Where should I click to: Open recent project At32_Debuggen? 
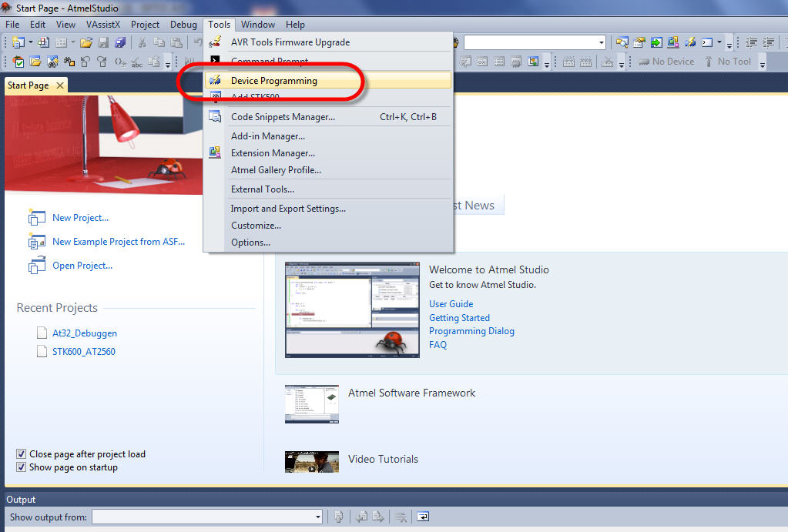click(85, 333)
